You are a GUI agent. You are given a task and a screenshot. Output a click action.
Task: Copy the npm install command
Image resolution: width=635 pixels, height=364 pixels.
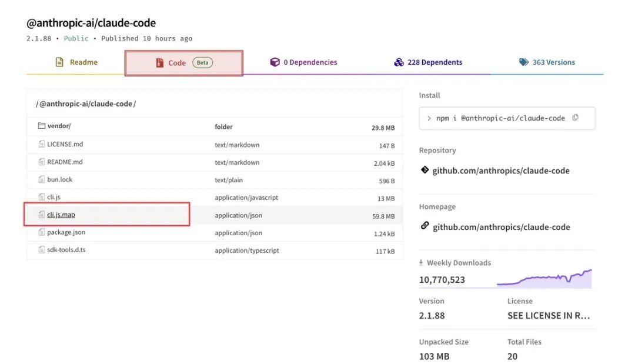click(576, 118)
